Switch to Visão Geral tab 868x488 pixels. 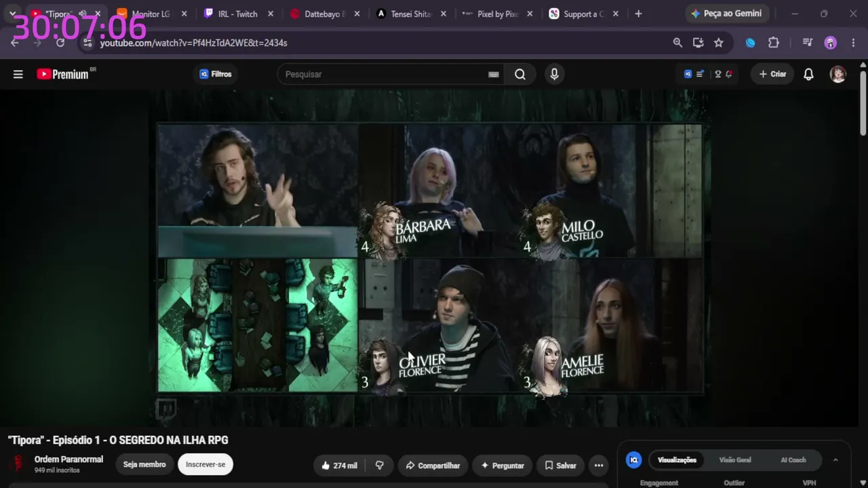tap(735, 460)
